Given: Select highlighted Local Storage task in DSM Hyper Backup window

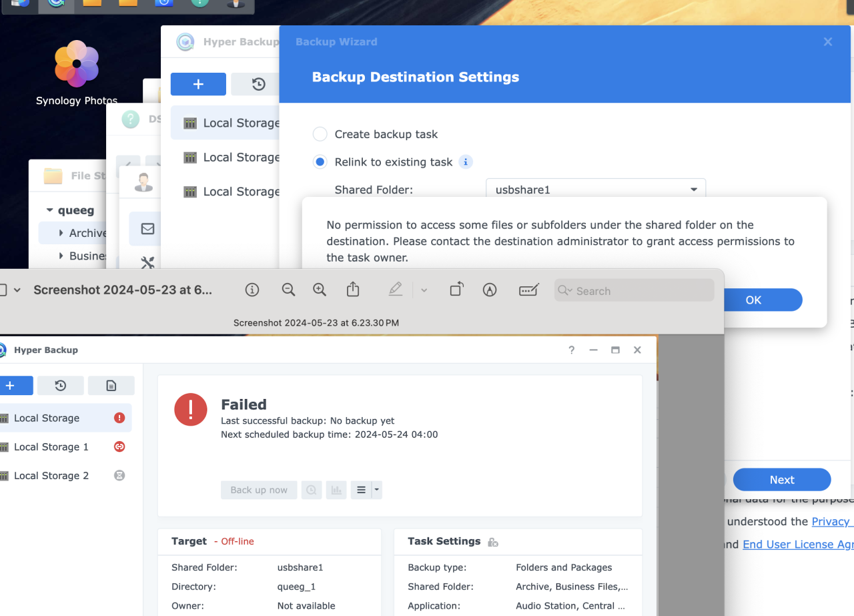Looking at the screenshot, I should [x=226, y=123].
